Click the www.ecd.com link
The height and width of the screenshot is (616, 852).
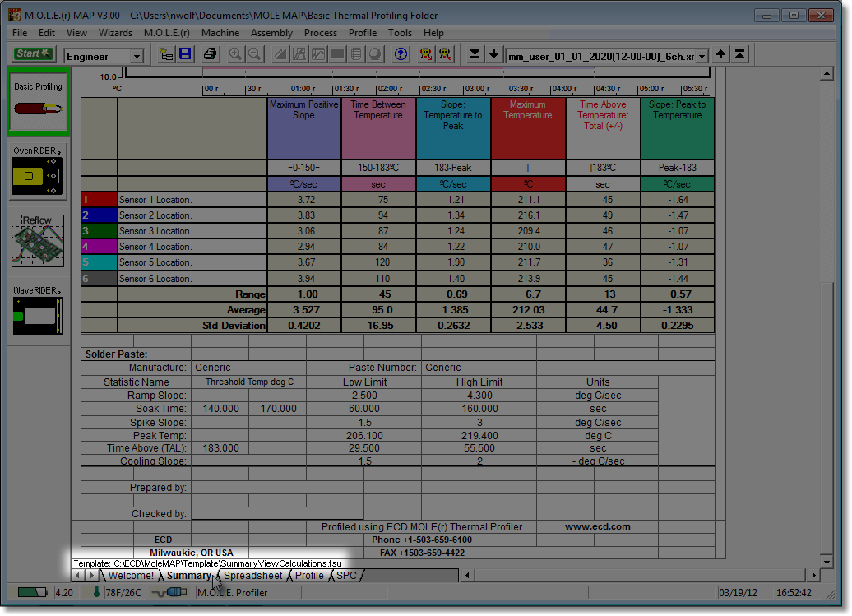[598, 526]
